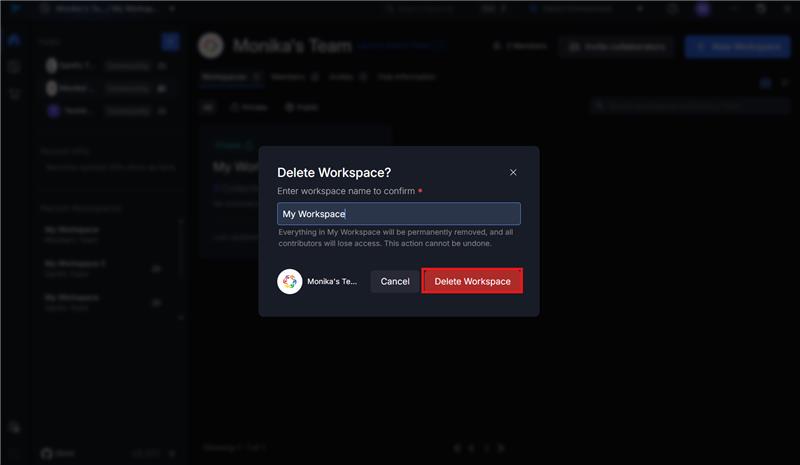This screenshot has height=465, width=800.
Task: Switch to the Members tab
Action: point(295,77)
